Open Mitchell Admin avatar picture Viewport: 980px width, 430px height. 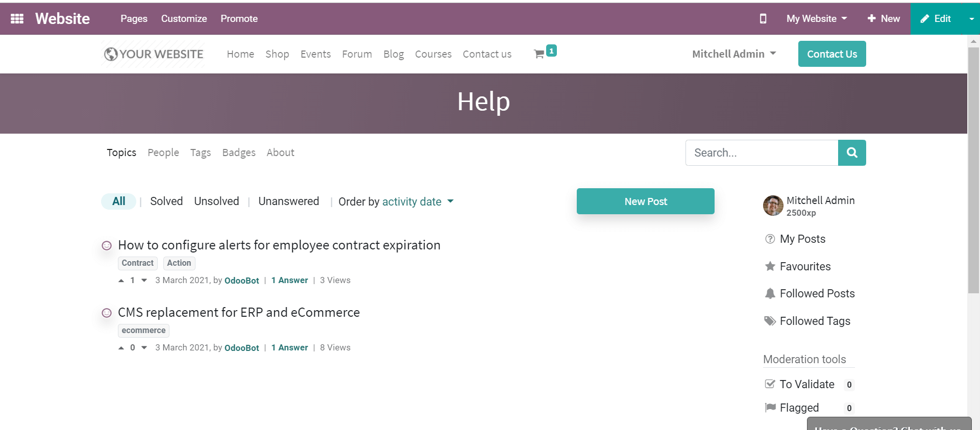coord(773,206)
